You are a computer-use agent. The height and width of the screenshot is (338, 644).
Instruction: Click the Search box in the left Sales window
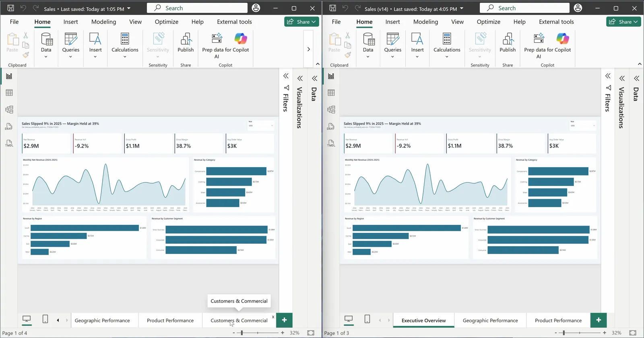pyautogui.click(x=197, y=8)
